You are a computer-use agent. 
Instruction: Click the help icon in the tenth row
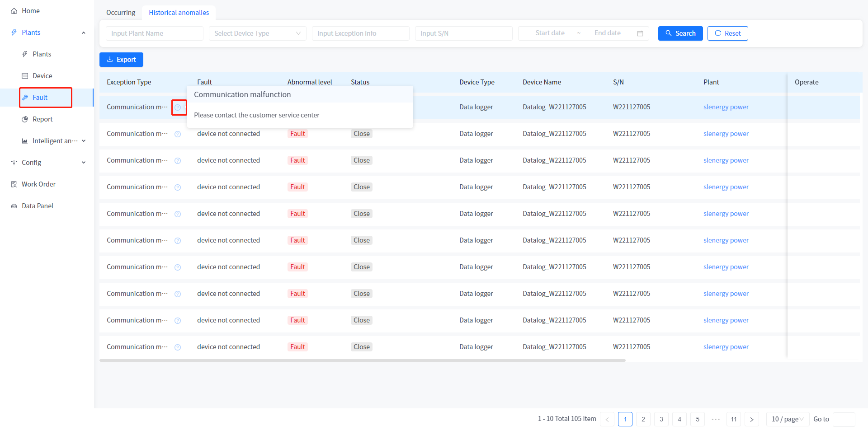(178, 347)
